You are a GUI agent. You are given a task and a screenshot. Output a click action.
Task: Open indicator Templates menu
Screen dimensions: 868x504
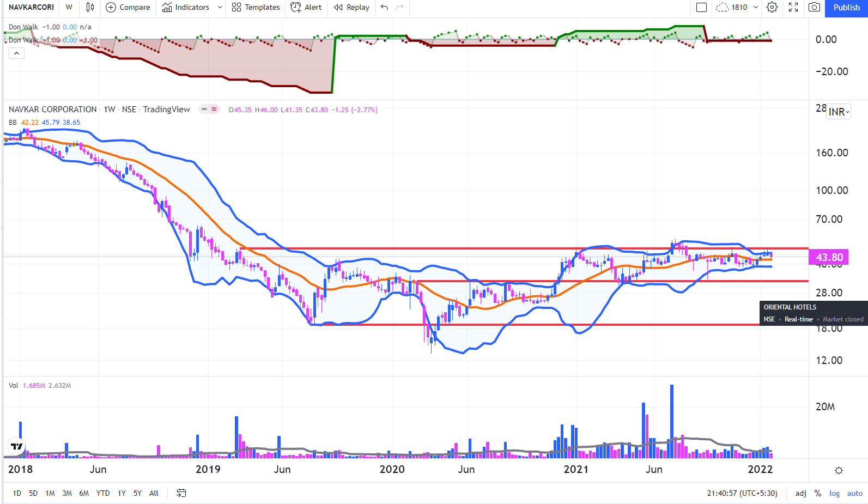(256, 8)
